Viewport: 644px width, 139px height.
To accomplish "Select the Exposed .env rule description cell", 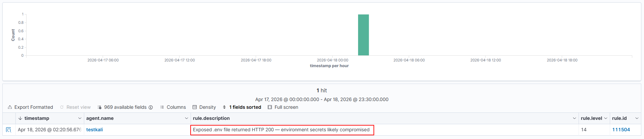I will [282, 130].
